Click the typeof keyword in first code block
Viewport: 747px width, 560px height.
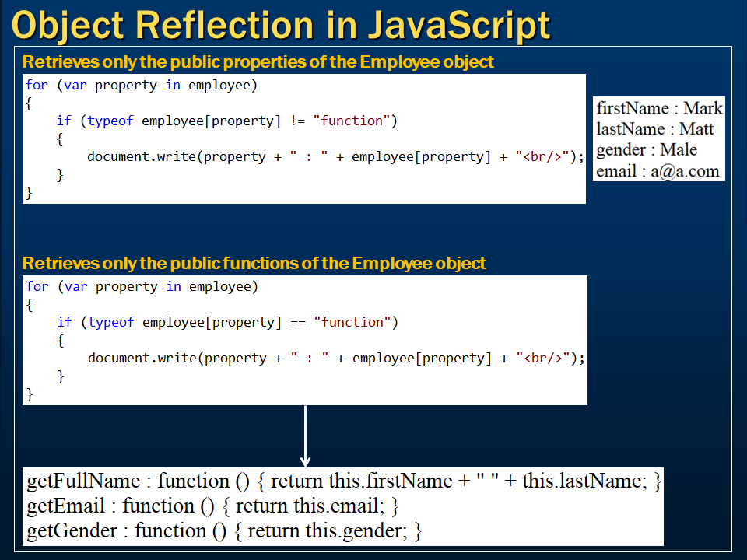(110, 121)
